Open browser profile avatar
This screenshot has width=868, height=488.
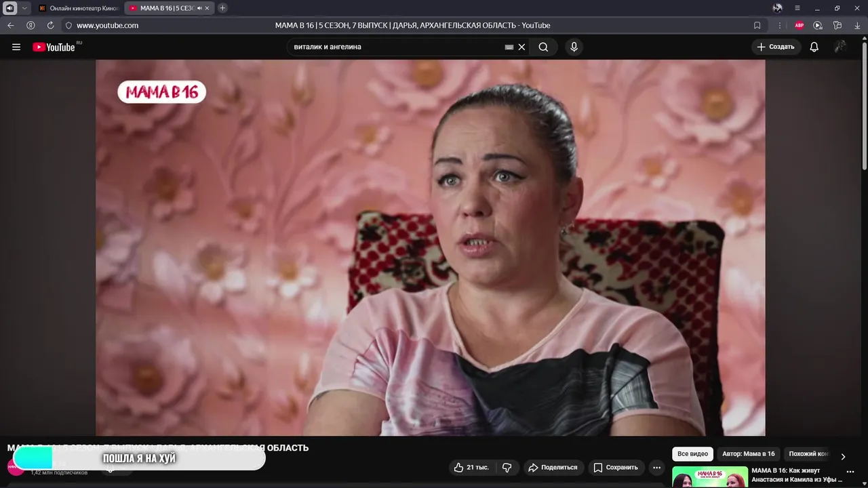(777, 8)
